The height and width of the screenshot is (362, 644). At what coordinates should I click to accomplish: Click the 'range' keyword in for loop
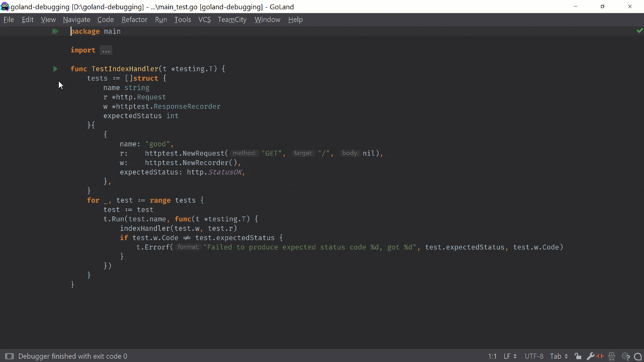click(160, 200)
